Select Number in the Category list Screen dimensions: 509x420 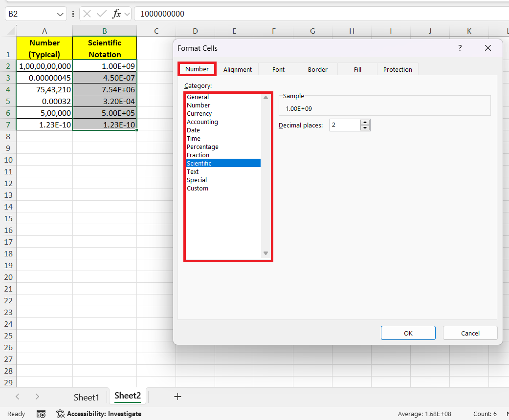(x=223, y=105)
